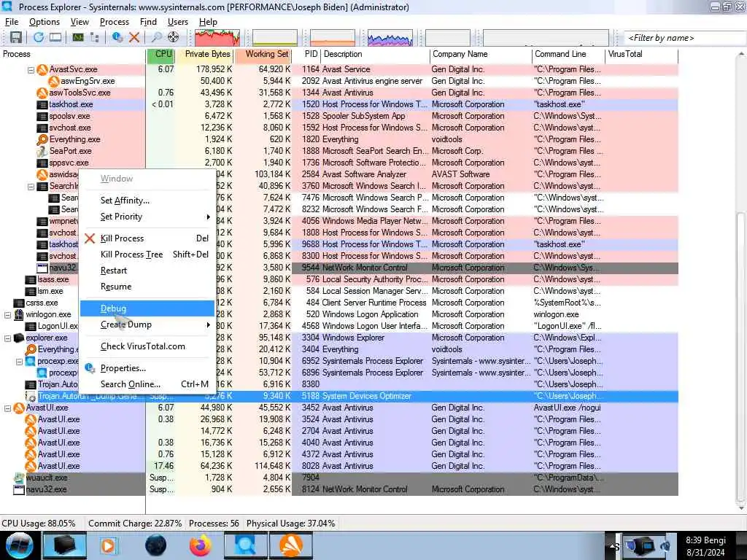The height and width of the screenshot is (560, 747).
Task: Click the System Information toolbar icon
Action: pyautogui.click(x=78, y=37)
